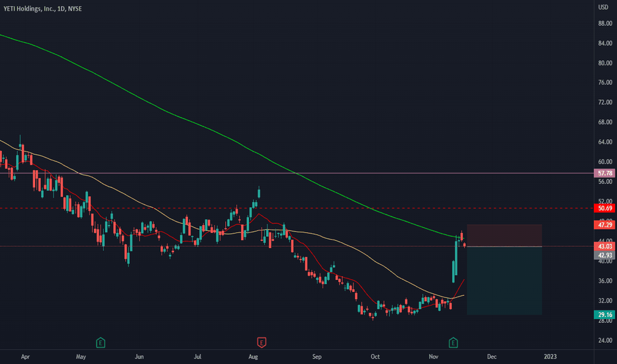
Task: Click the red earnings icon near August
Action: point(261,343)
